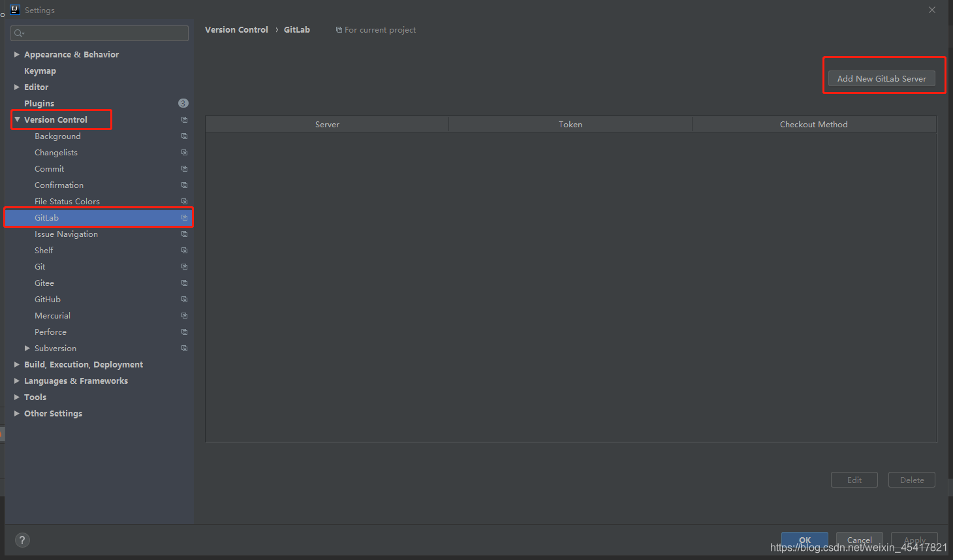This screenshot has width=953, height=560.
Task: Click the project-level icon beside Issue Navigation
Action: (x=184, y=234)
